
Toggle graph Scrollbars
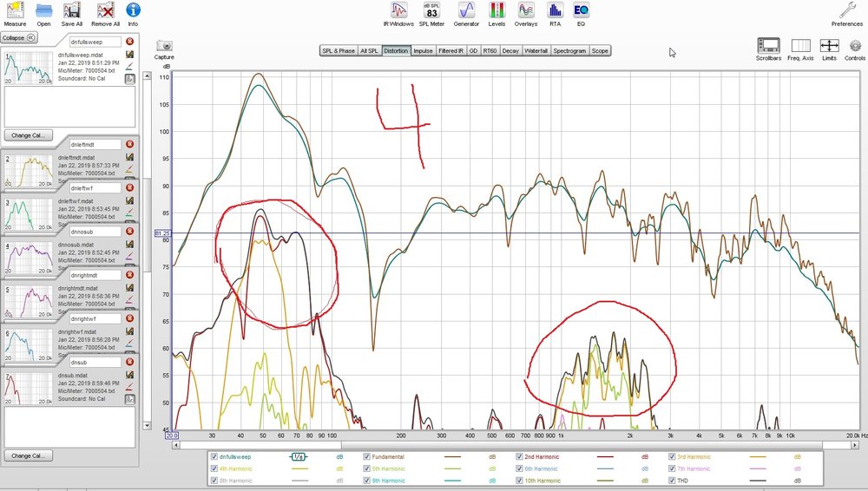(x=768, y=49)
